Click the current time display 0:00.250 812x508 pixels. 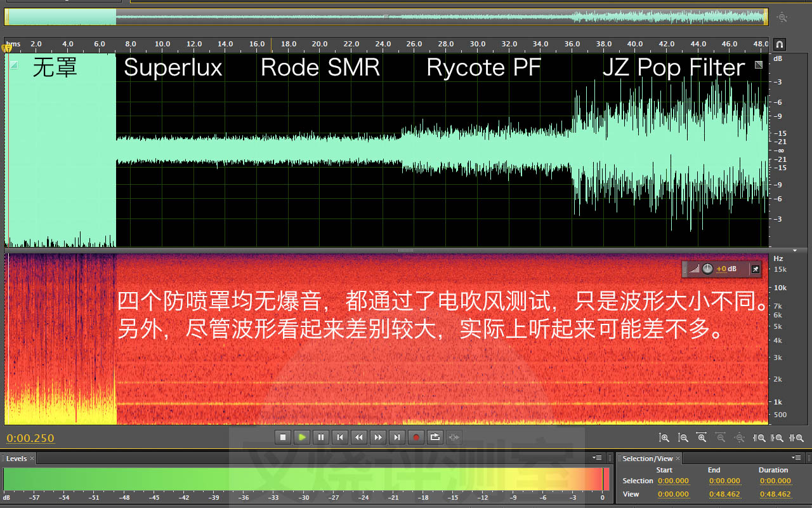(30, 438)
